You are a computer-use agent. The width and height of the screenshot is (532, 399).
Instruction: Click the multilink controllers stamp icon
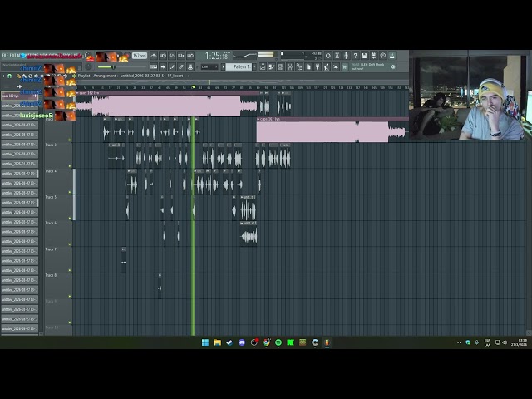tap(190, 66)
